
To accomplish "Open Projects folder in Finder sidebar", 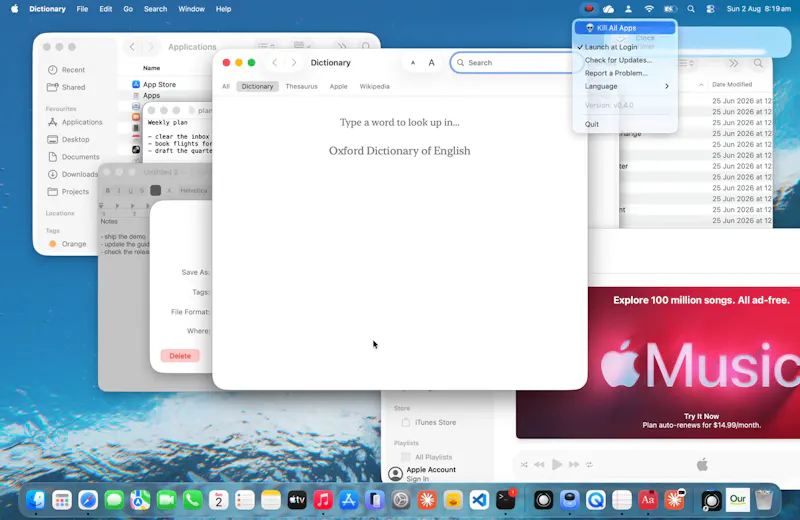I will click(x=75, y=191).
